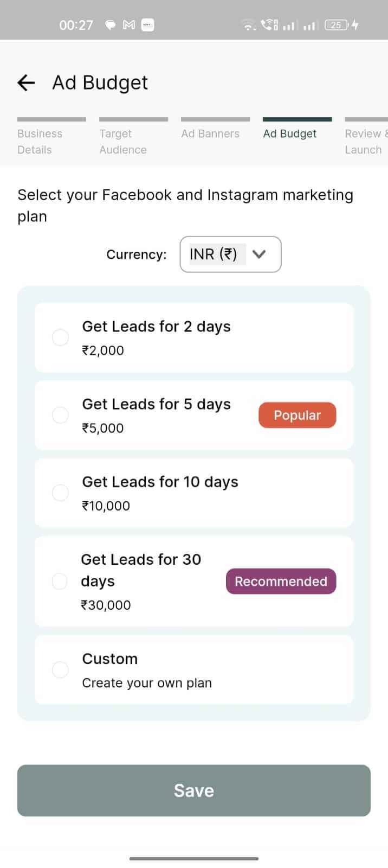The image size is (388, 868).
Task: Tap the back arrow icon
Action: pos(26,82)
